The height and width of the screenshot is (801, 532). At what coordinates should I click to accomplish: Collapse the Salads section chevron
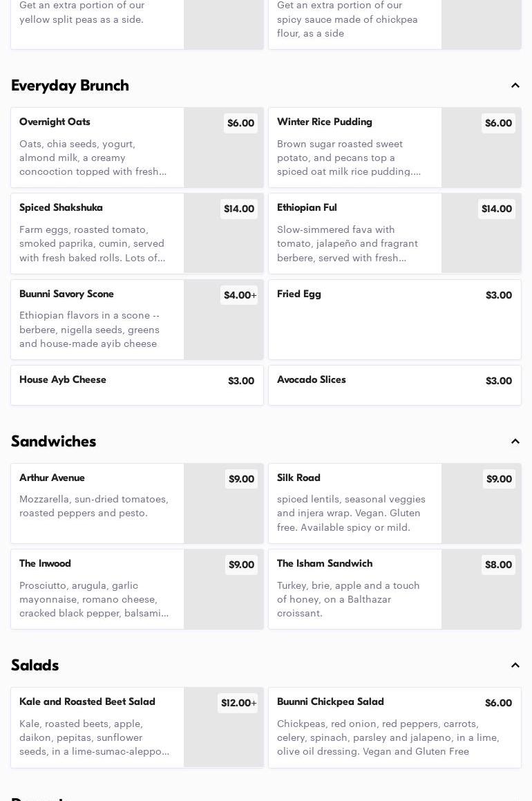pyautogui.click(x=515, y=665)
